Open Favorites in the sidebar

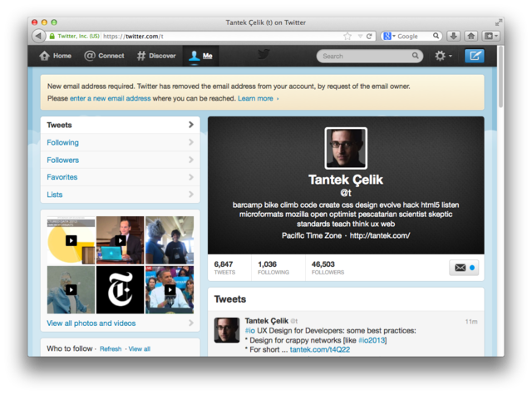pyautogui.click(x=120, y=177)
